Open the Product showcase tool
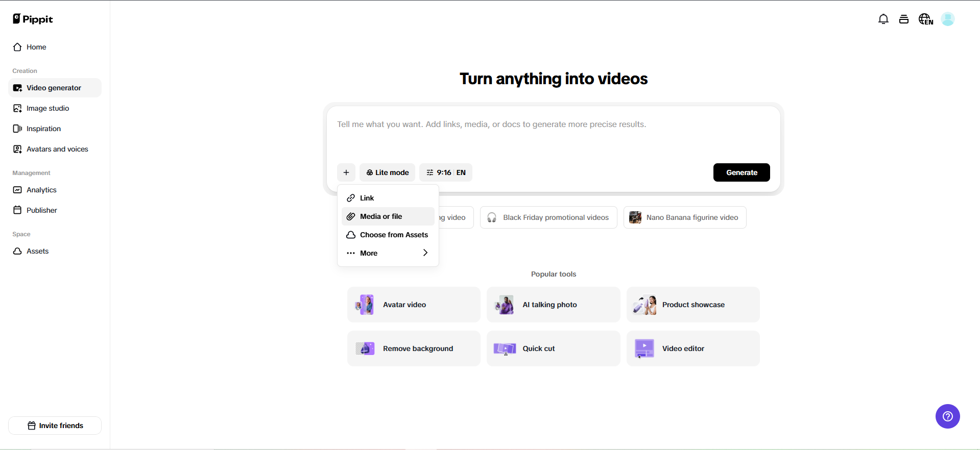Image resolution: width=980 pixels, height=450 pixels. pyautogui.click(x=693, y=305)
